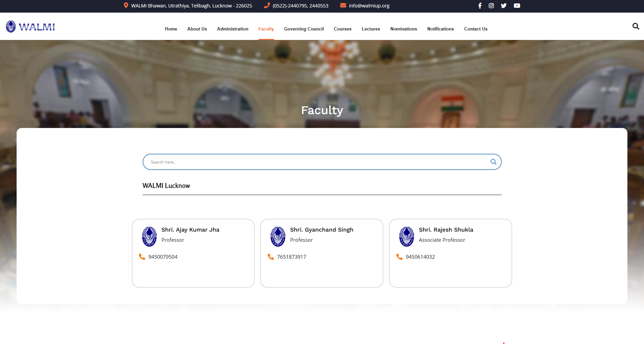
Task: Click the info@walmiup.org email link
Action: [x=369, y=6]
